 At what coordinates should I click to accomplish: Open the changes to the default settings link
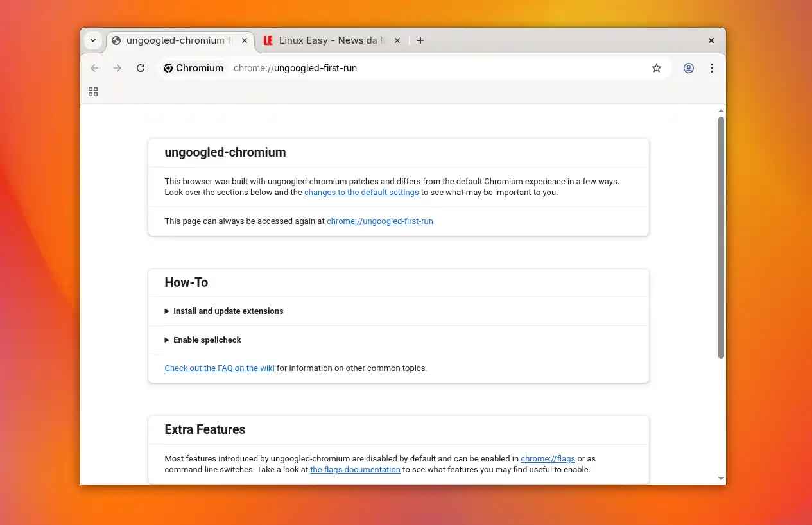click(x=361, y=192)
